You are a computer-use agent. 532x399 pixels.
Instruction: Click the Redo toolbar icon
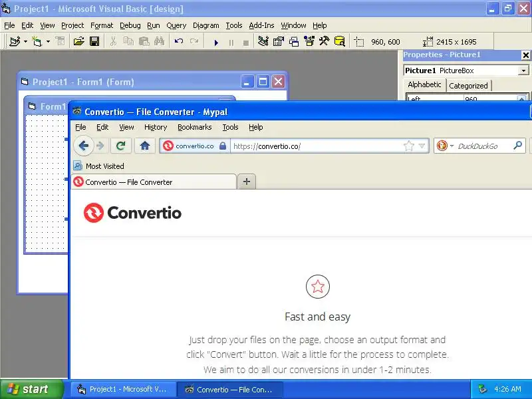(x=194, y=42)
